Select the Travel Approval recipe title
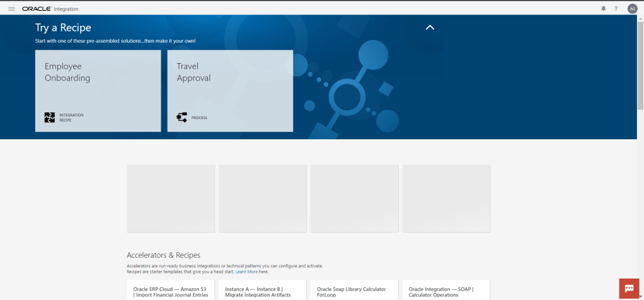Screen dimensions: 644x300 (193, 72)
